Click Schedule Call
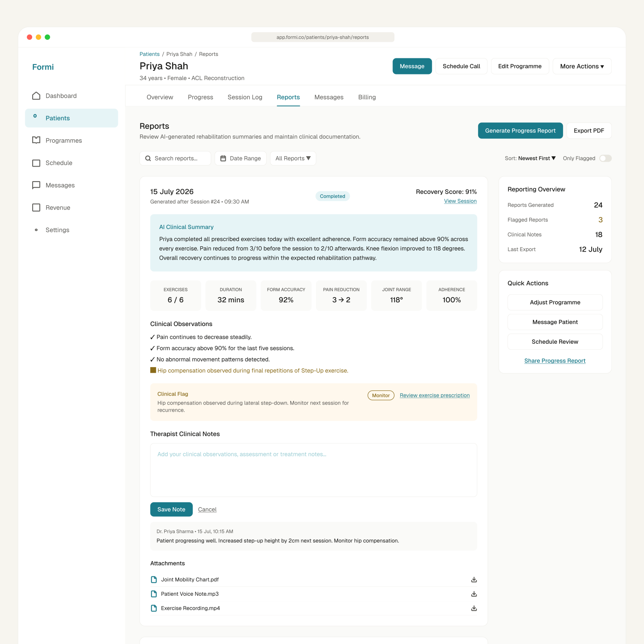The height and width of the screenshot is (644, 644). 461,66
